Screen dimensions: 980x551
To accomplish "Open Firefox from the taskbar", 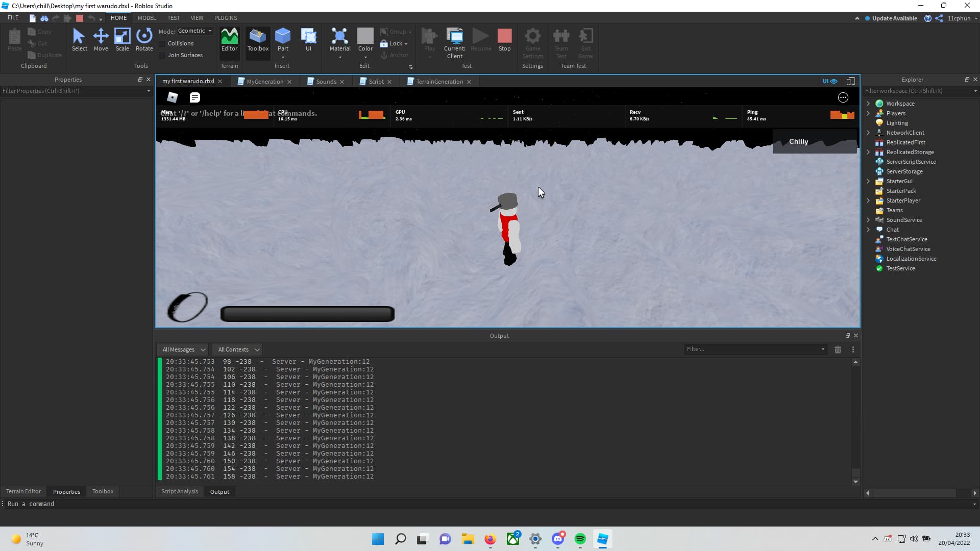I will [490, 539].
